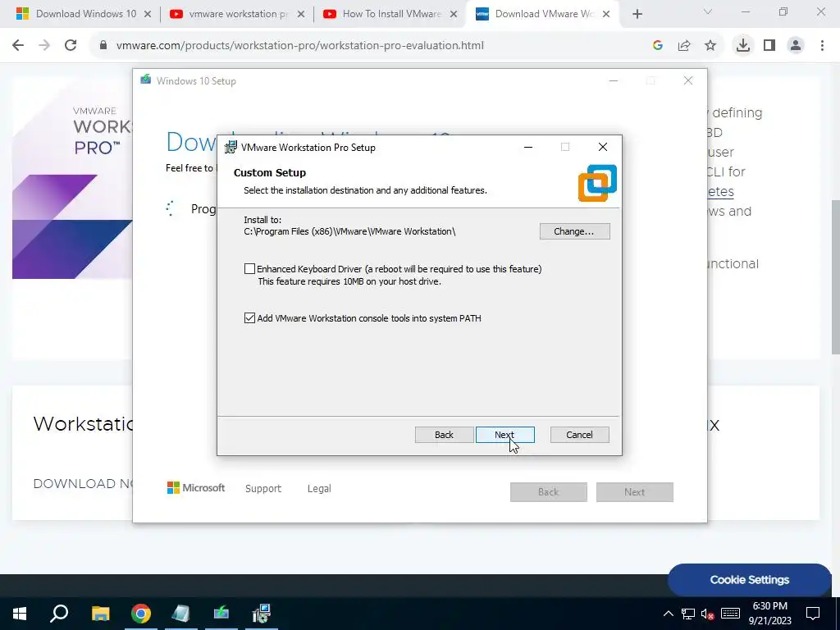Open Support link in Windows 10 Setup
Screen dimensions: 840x630
tap(263, 489)
